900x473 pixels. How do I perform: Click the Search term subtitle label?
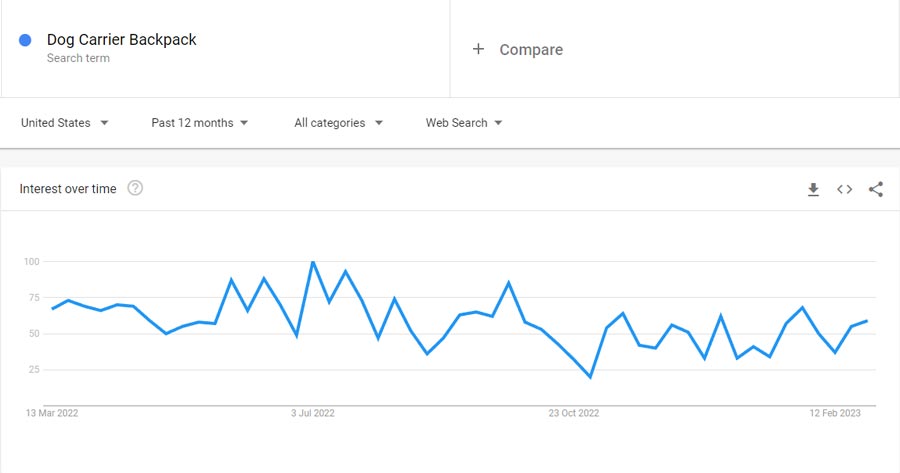[78, 58]
